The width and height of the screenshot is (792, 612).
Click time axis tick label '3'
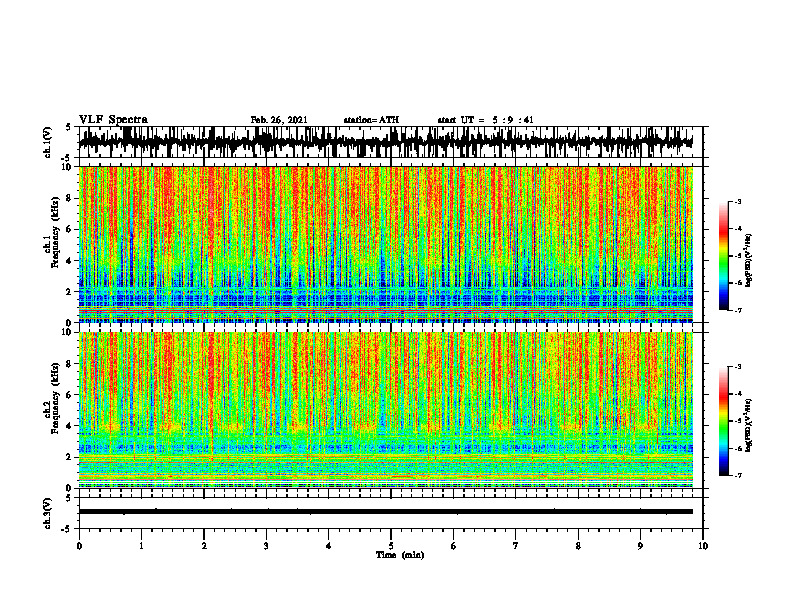pyautogui.click(x=266, y=546)
